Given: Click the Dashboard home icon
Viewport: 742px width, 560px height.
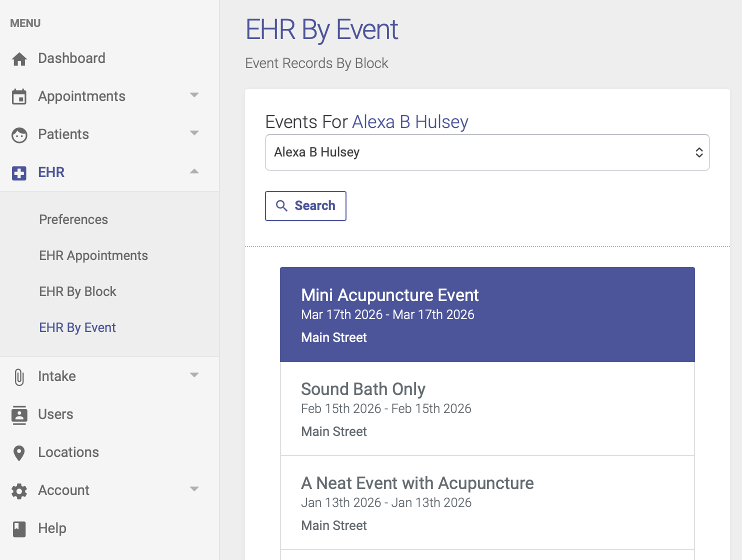Looking at the screenshot, I should pyautogui.click(x=19, y=58).
